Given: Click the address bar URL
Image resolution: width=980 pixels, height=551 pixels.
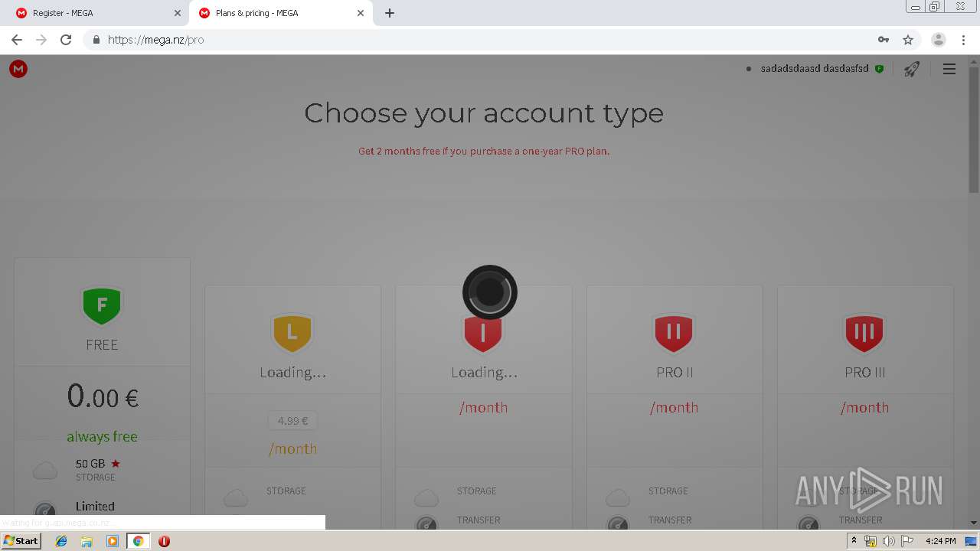Looking at the screenshot, I should point(156,40).
